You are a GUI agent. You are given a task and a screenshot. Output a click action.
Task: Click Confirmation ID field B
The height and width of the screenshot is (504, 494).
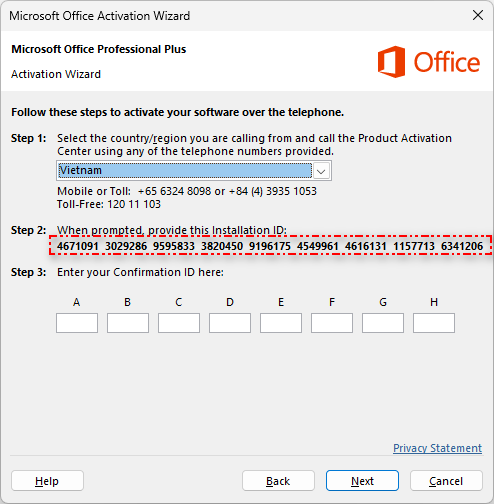128,323
